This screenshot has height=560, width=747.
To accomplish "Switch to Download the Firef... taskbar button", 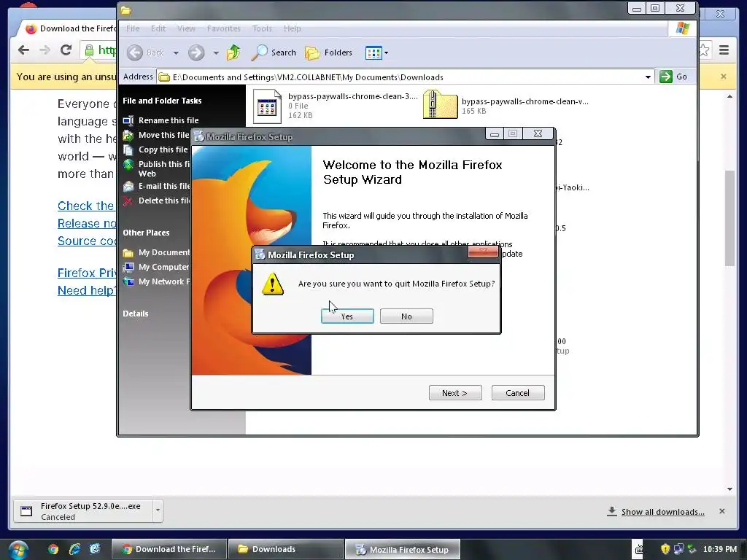I will (x=169, y=550).
